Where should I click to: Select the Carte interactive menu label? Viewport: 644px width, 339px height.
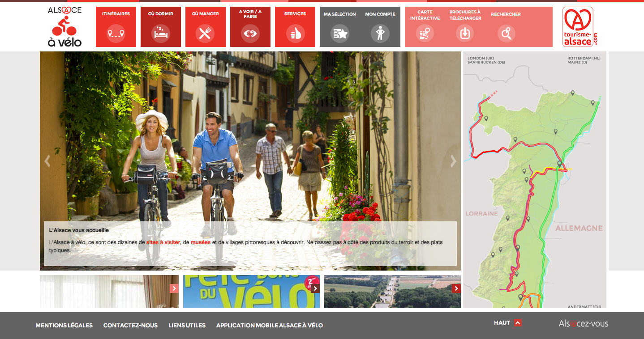pyautogui.click(x=425, y=15)
